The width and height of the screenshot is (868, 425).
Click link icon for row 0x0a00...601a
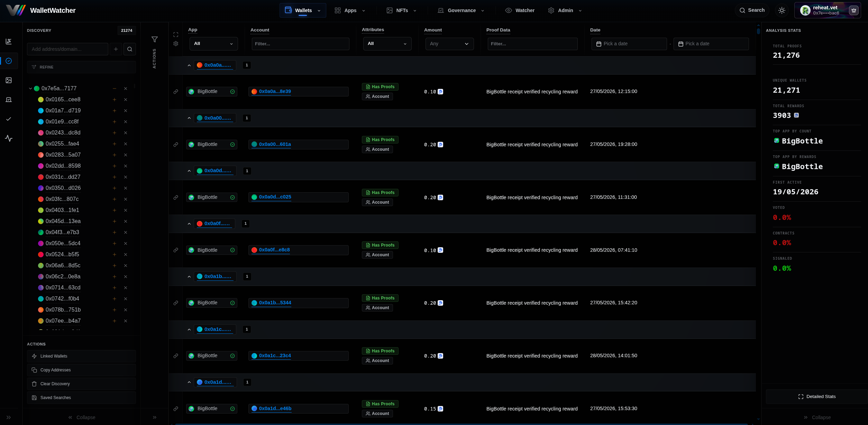coord(176,145)
